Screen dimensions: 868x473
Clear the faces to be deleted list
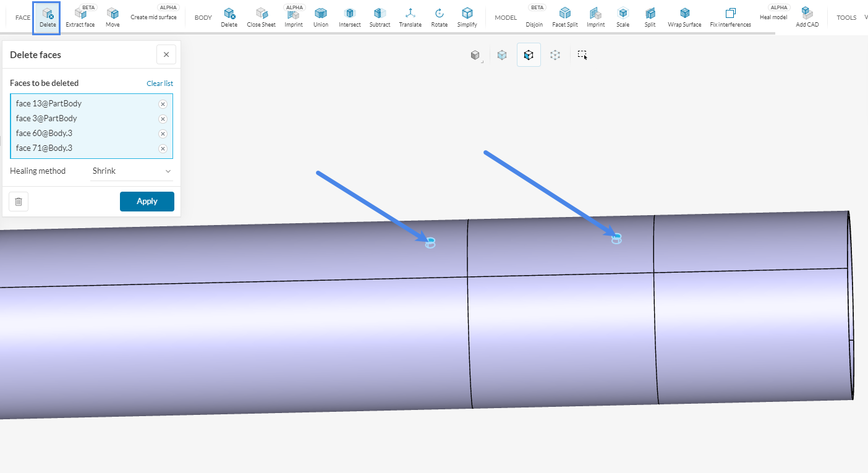click(160, 83)
